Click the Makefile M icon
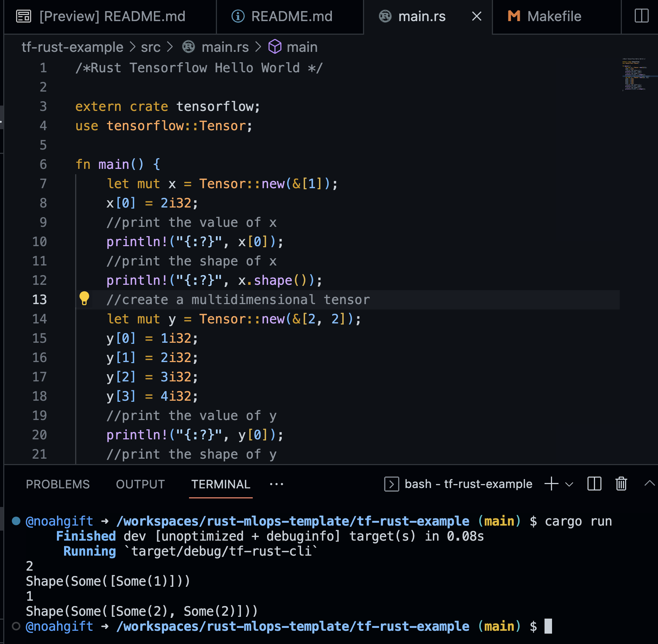Image resolution: width=658 pixels, height=644 pixels. [x=514, y=16]
